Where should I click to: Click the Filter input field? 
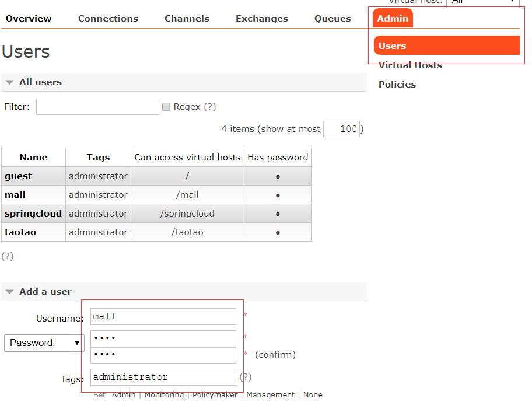tap(97, 107)
